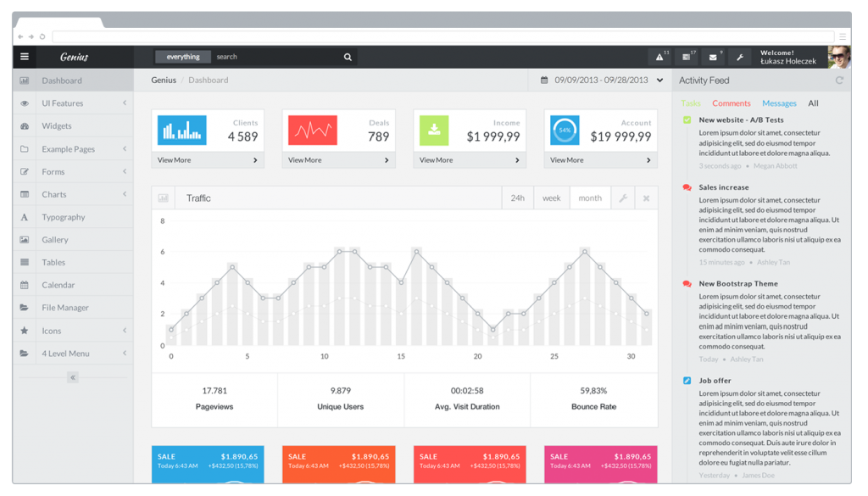The height and width of the screenshot is (496, 868).
Task: Click the blue SALE card
Action: 207,462
